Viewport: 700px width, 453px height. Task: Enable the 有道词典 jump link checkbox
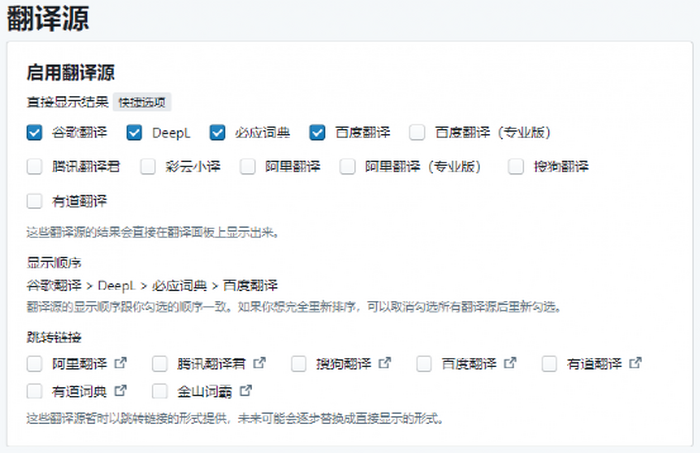35,390
